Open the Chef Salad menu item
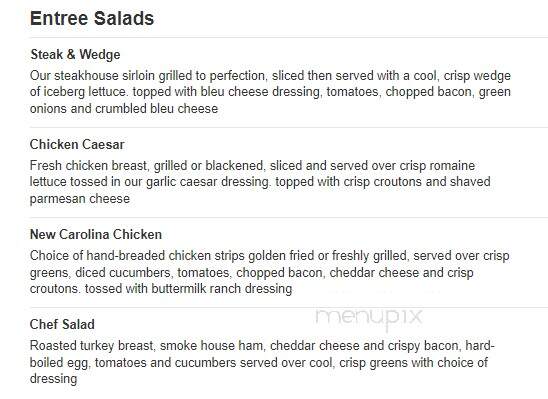 [62, 324]
